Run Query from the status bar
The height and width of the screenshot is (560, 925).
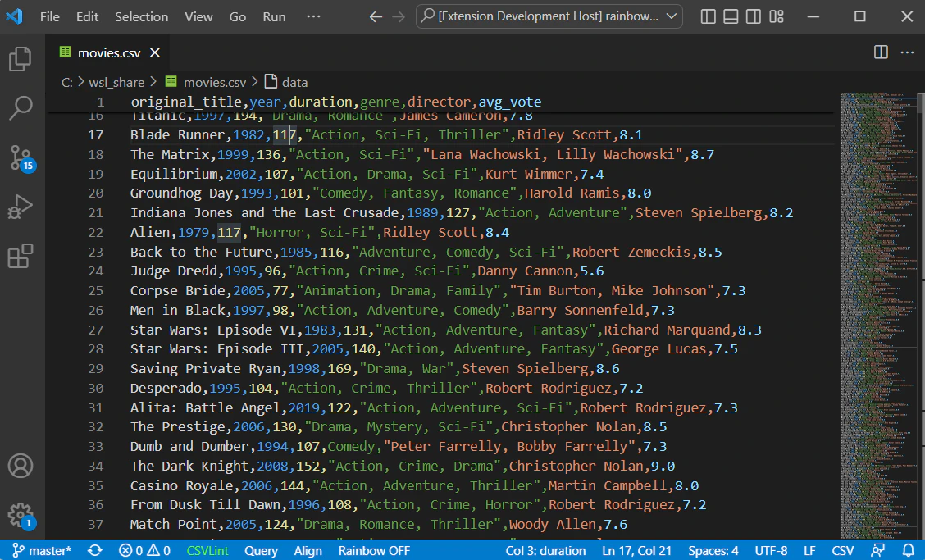point(261,552)
